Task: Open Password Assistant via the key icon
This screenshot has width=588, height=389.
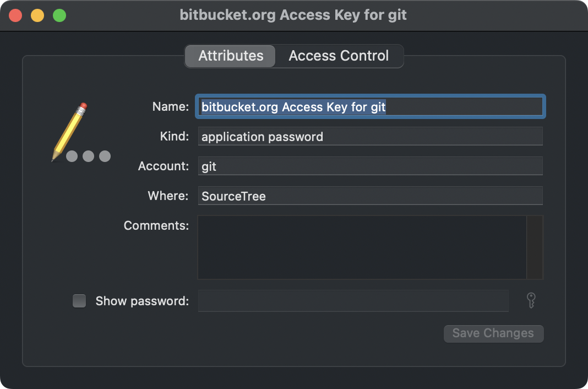Action: [531, 301]
